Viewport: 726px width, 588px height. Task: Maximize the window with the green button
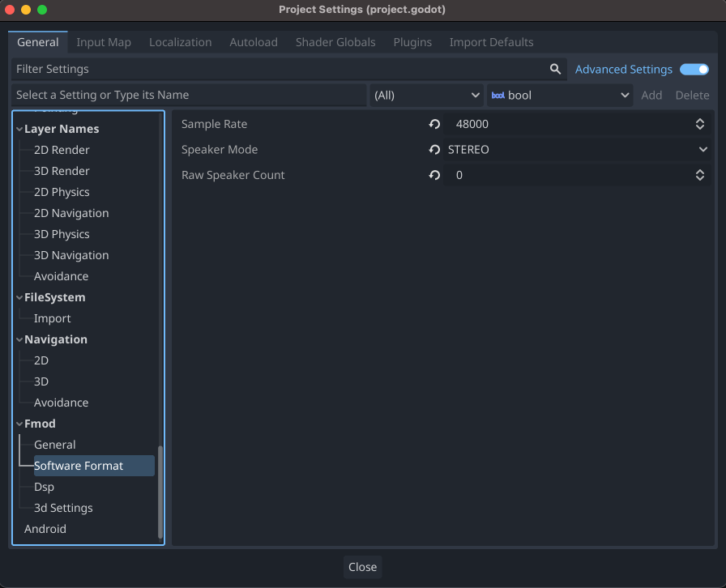pos(42,10)
